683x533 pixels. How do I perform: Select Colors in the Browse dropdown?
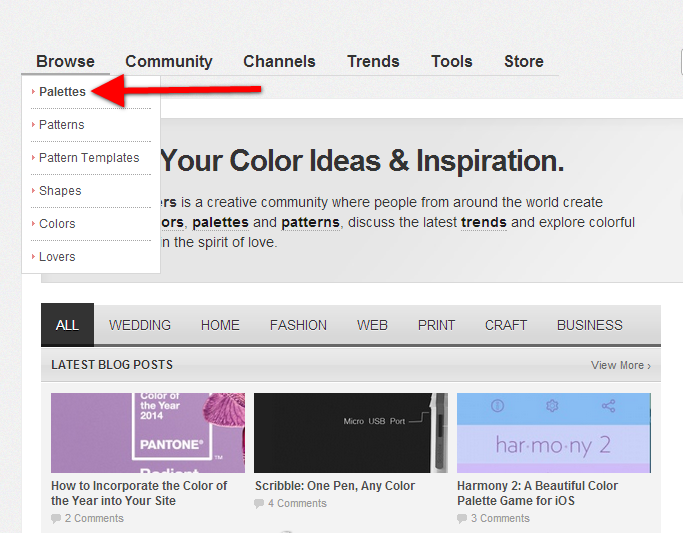[x=57, y=224]
